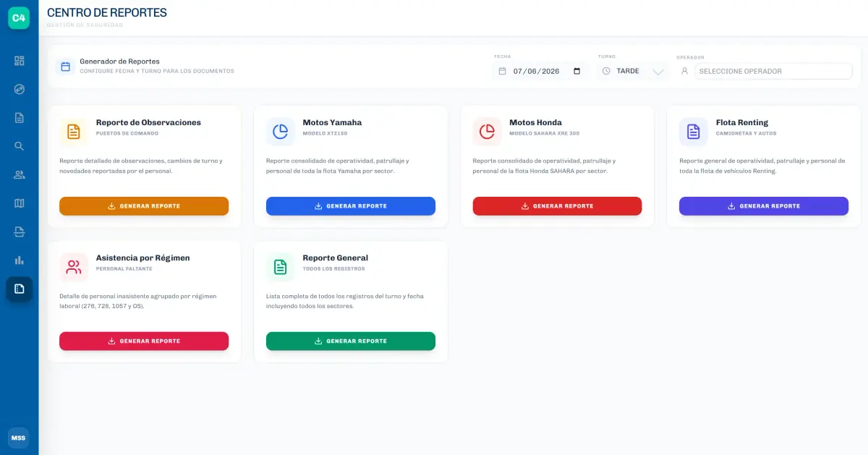The height and width of the screenshot is (455, 868).
Task: Open the dashboard grid icon in sidebar
Action: 20,61
